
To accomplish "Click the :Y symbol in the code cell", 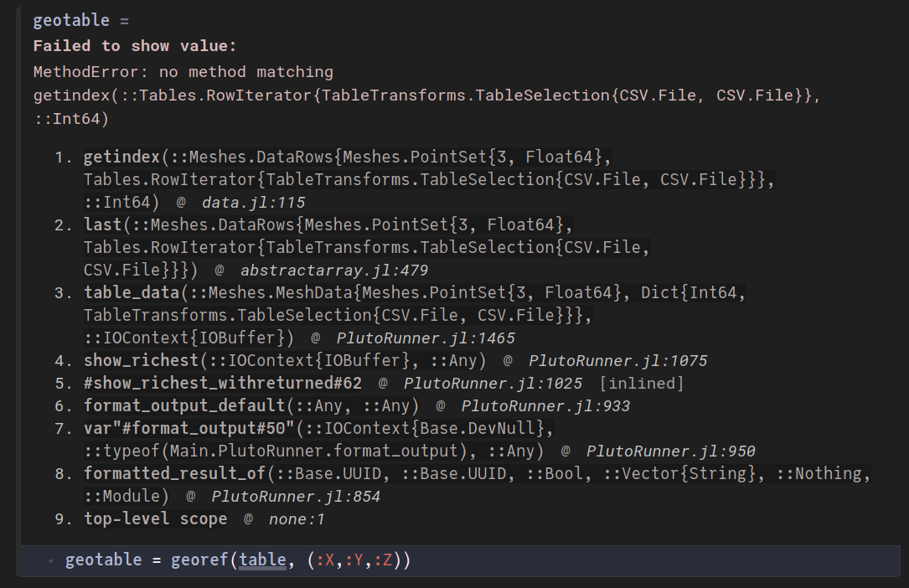I will (x=354, y=560).
